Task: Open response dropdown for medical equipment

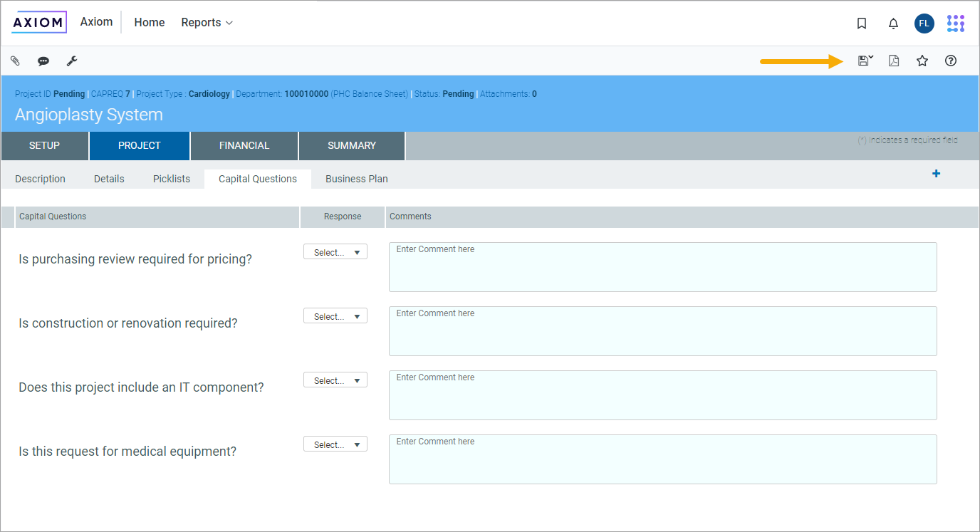Action: tap(335, 444)
